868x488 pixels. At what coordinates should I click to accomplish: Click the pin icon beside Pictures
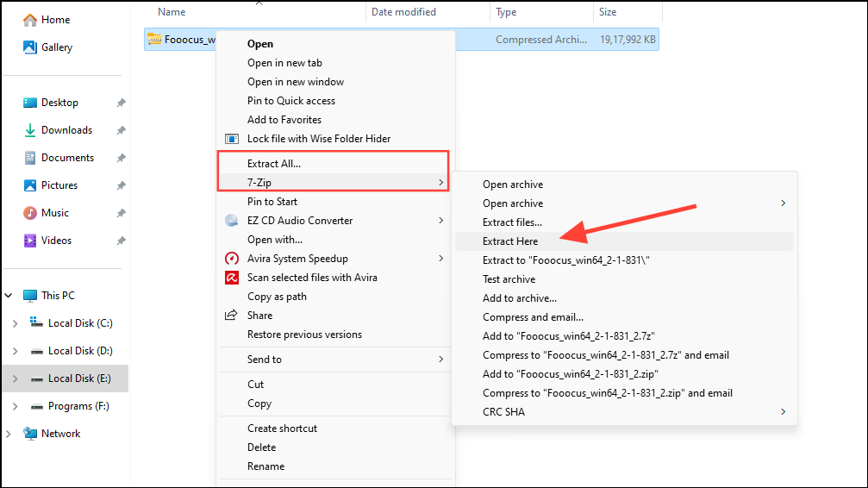(x=122, y=185)
